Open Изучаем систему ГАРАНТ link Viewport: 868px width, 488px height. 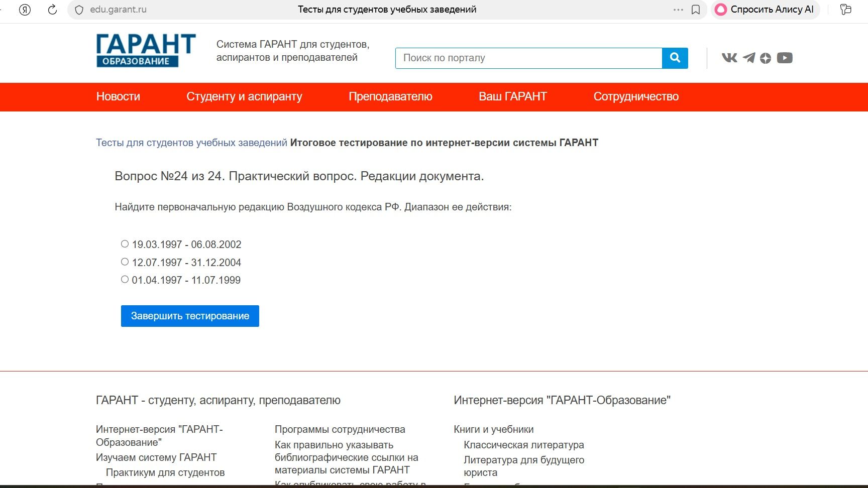coord(156,457)
